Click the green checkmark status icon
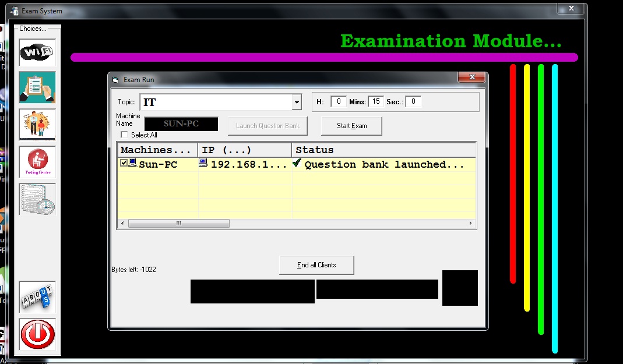This screenshot has width=623, height=364. (x=297, y=162)
